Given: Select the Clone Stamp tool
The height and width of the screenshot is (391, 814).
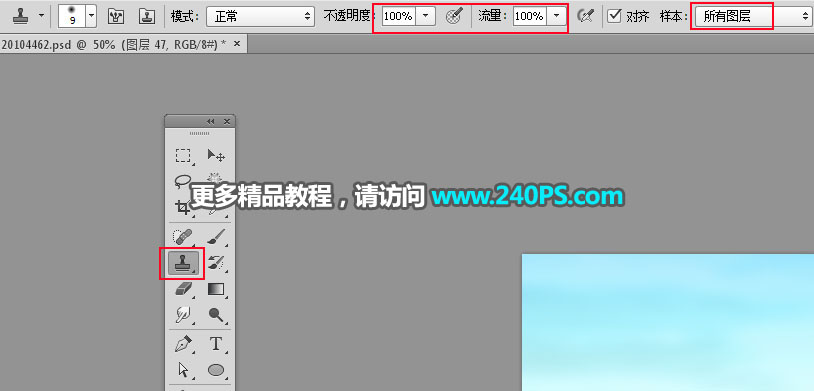Looking at the screenshot, I should 182,263.
